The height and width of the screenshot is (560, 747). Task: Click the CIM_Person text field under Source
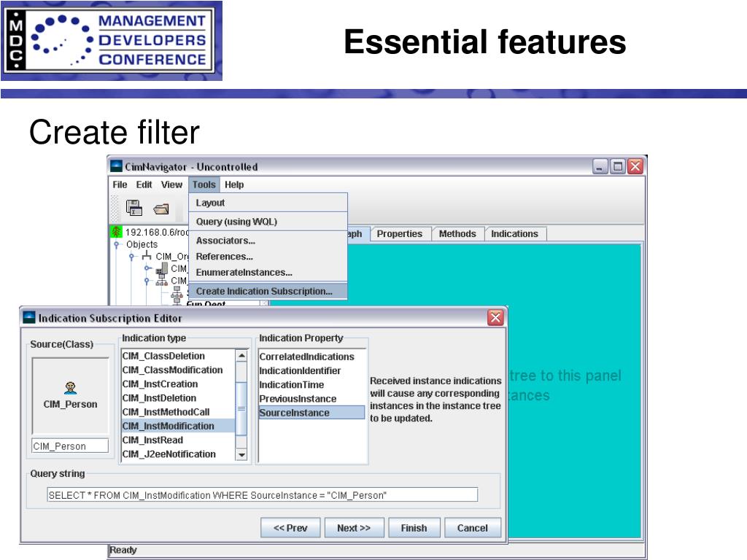point(70,446)
